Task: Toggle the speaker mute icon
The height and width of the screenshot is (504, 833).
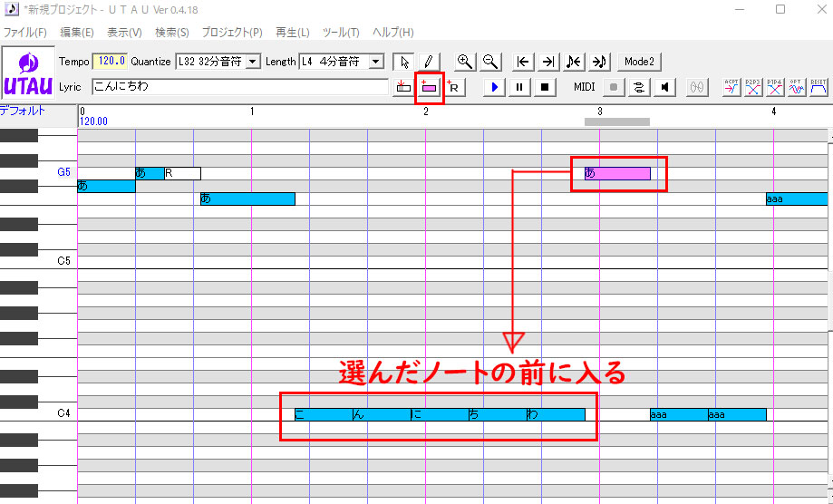Action: (x=664, y=87)
